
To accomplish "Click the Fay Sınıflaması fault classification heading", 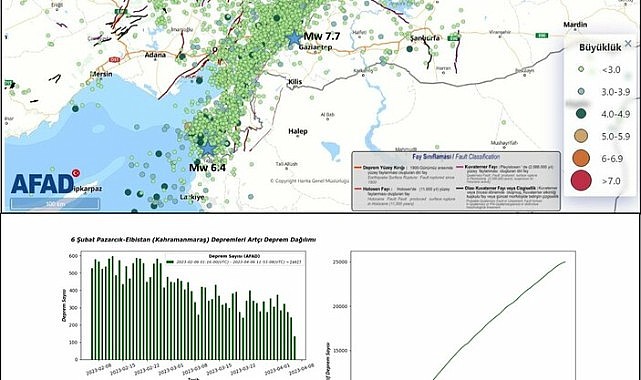I will pyautogui.click(x=456, y=157).
